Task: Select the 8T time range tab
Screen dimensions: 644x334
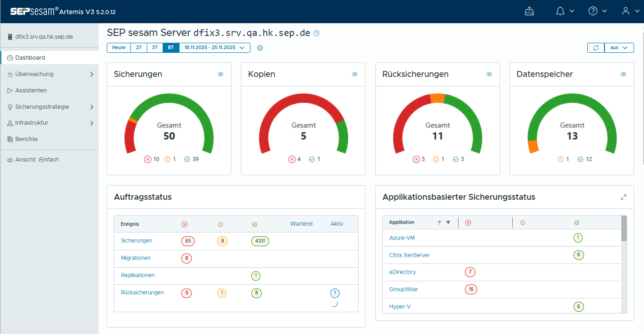Action: pos(171,47)
